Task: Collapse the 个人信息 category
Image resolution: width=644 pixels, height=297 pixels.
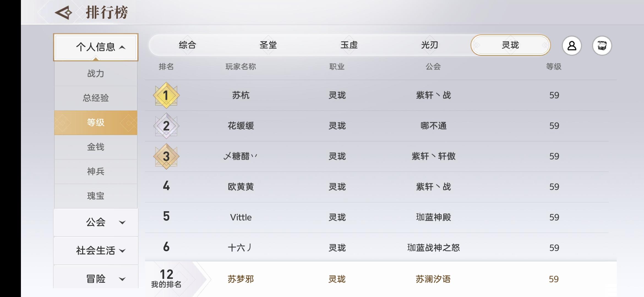Action: click(96, 47)
